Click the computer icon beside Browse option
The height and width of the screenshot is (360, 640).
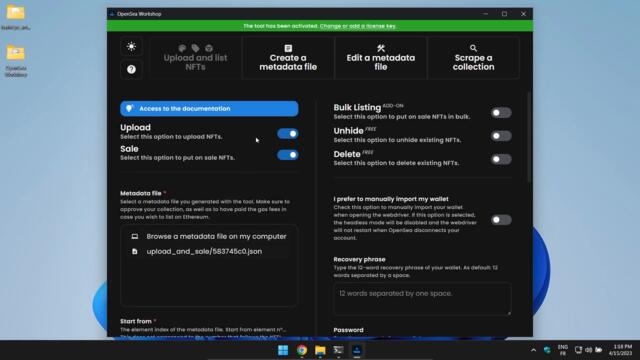pos(135,236)
